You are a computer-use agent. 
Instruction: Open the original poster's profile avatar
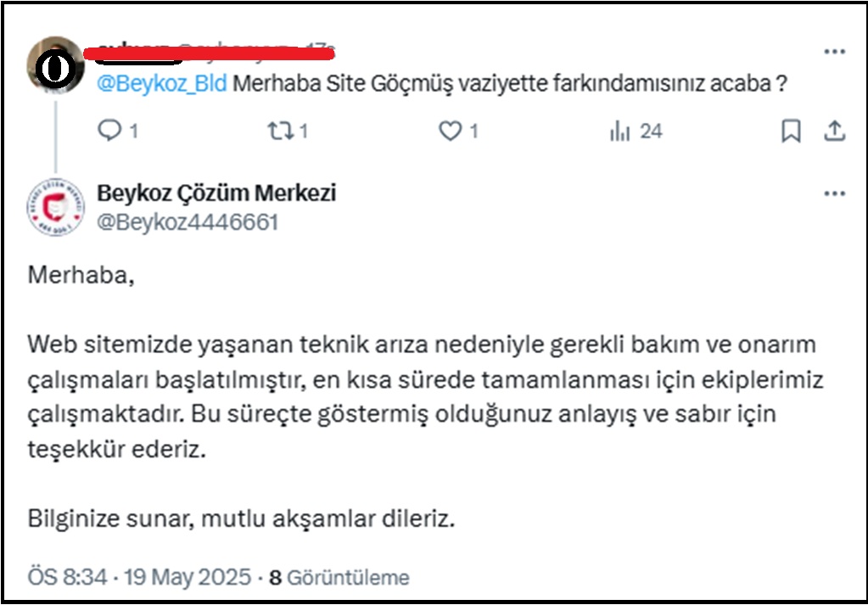click(55, 64)
